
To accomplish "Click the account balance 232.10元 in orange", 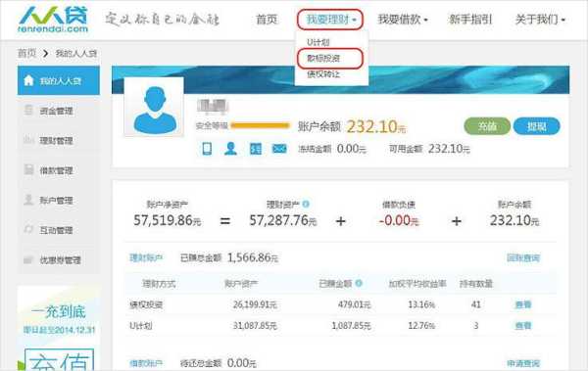I will [376, 126].
